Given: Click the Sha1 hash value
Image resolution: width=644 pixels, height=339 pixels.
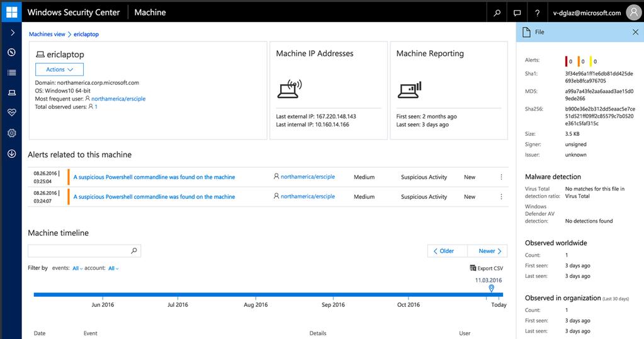Looking at the screenshot, I should coord(599,77).
